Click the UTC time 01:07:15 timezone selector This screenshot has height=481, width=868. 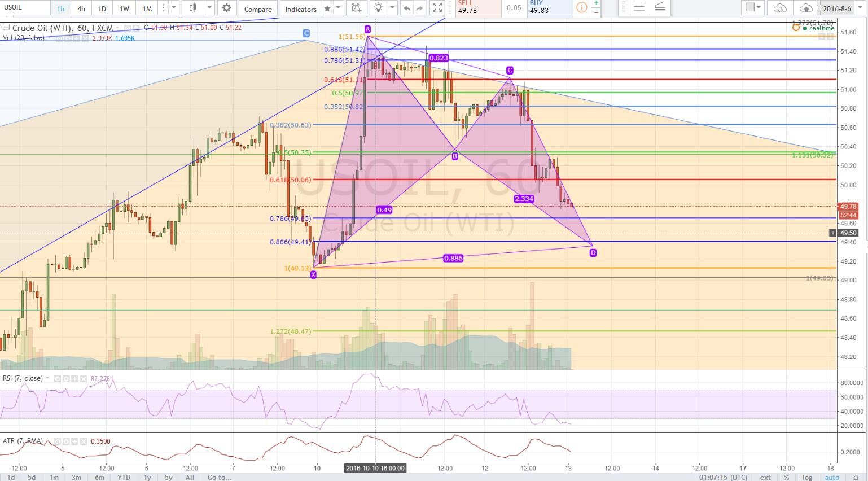pyautogui.click(x=724, y=478)
